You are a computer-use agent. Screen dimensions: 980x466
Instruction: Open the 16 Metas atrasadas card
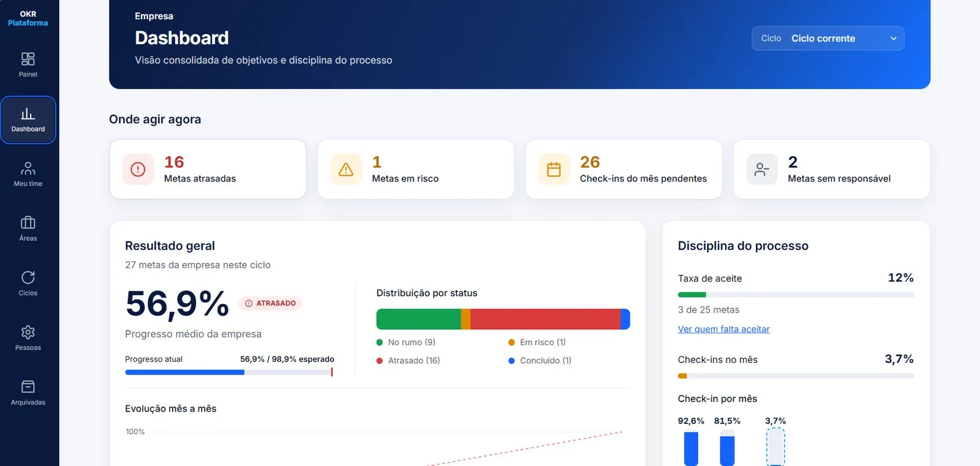(x=208, y=169)
